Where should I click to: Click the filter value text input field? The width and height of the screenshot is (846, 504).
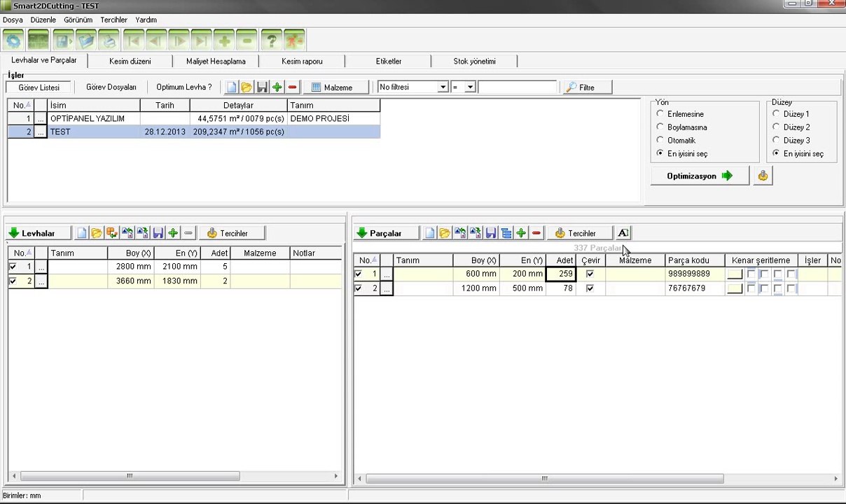point(518,87)
